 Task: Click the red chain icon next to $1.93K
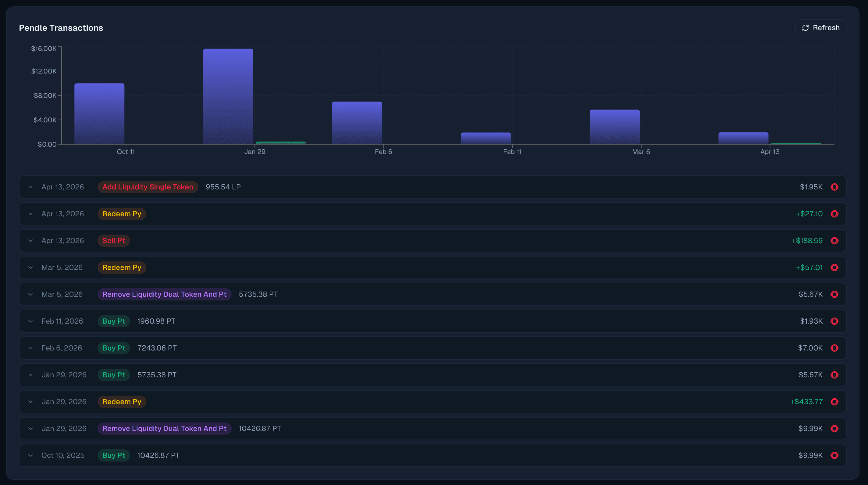(834, 321)
